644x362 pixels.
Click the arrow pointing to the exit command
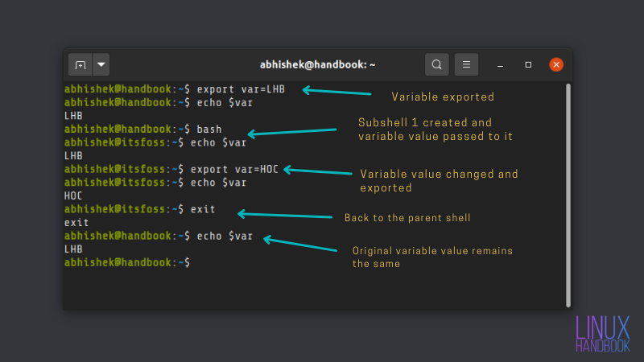click(x=285, y=215)
